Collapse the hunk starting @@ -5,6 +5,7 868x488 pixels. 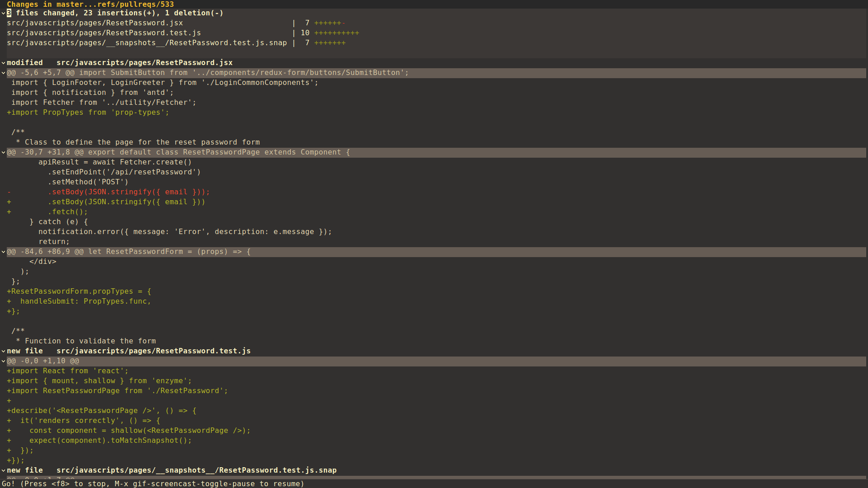coord(3,73)
